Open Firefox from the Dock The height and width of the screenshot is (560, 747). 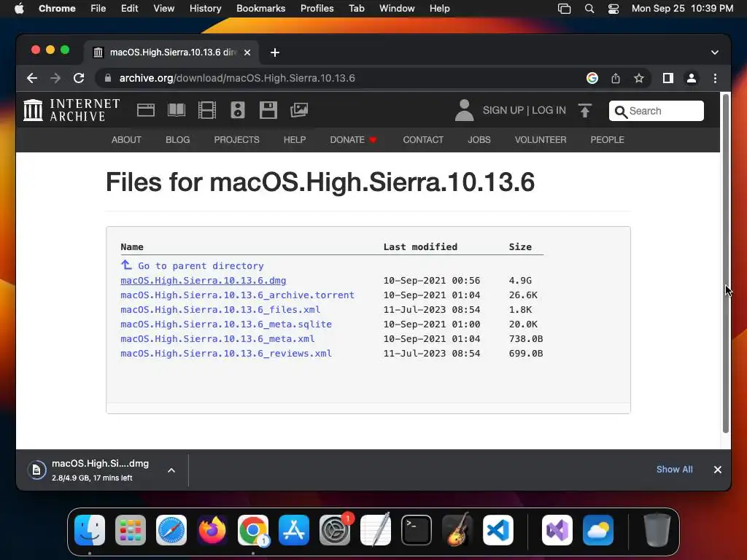tap(212, 530)
